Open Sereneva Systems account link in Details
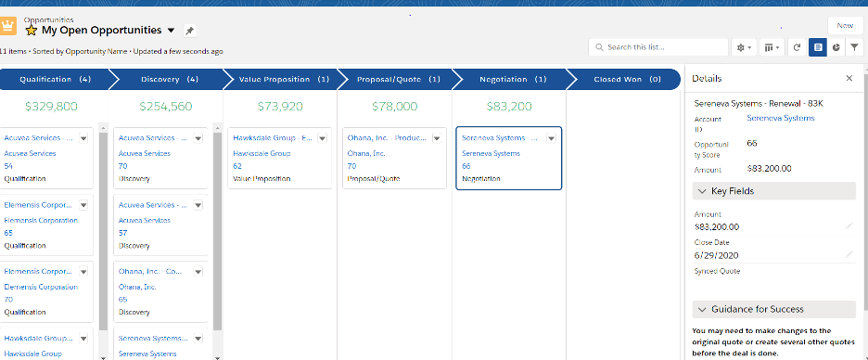 [781, 118]
